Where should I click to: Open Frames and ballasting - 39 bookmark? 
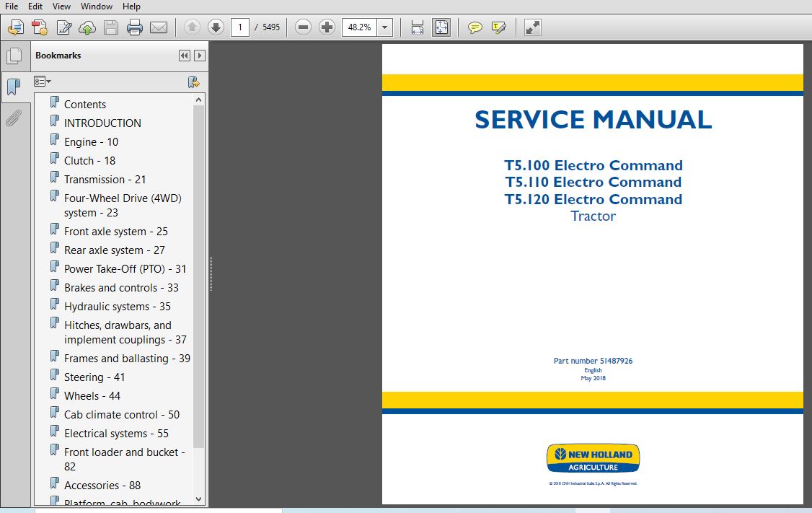click(x=128, y=359)
